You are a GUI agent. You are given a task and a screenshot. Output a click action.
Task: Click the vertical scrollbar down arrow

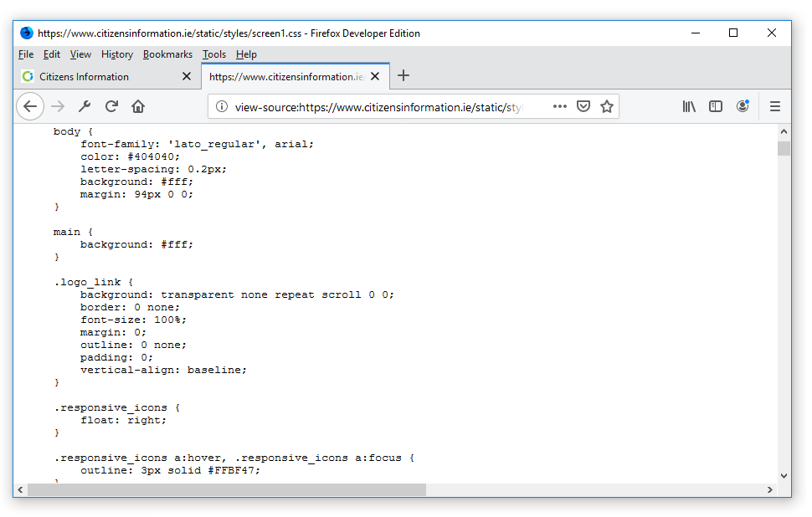click(784, 476)
